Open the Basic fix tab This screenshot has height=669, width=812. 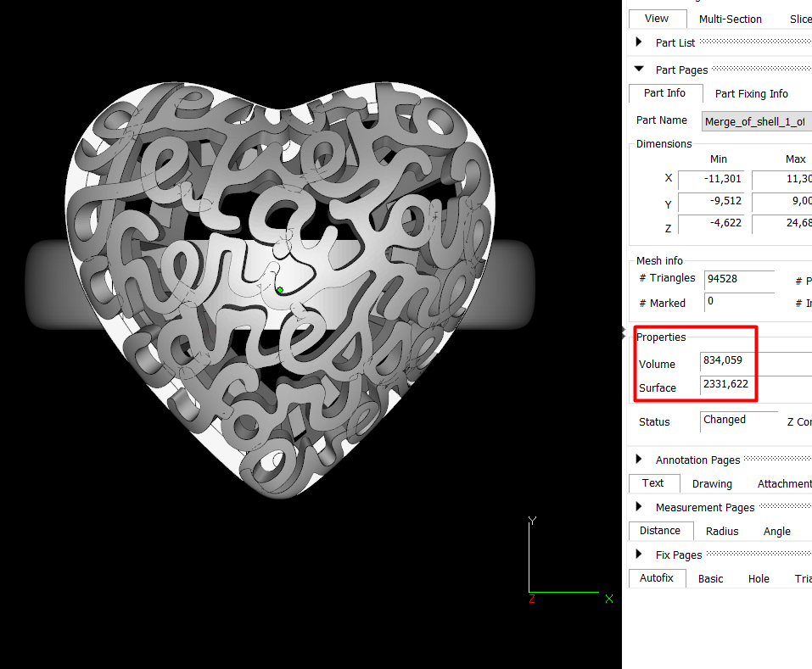[710, 579]
